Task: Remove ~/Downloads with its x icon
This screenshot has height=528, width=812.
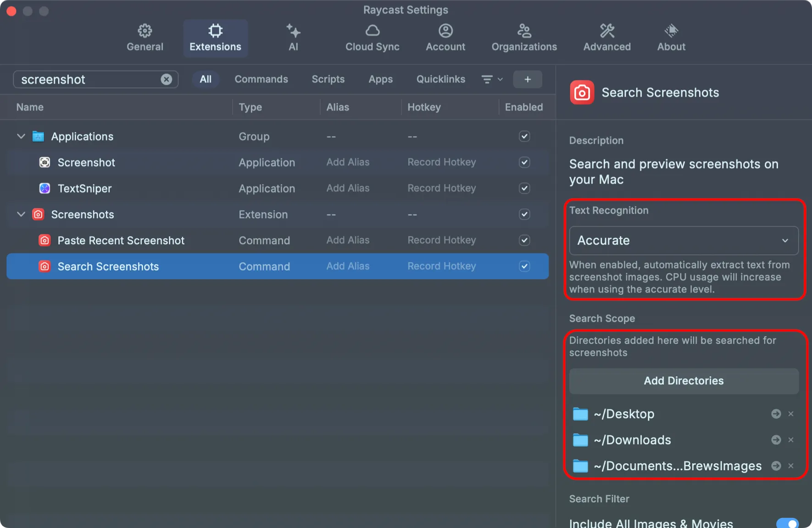Action: point(790,440)
